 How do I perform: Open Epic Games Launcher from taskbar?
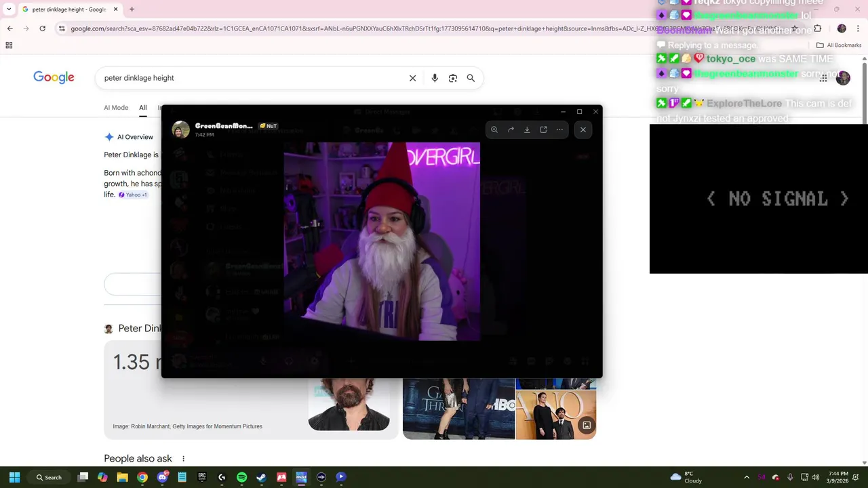(202, 477)
